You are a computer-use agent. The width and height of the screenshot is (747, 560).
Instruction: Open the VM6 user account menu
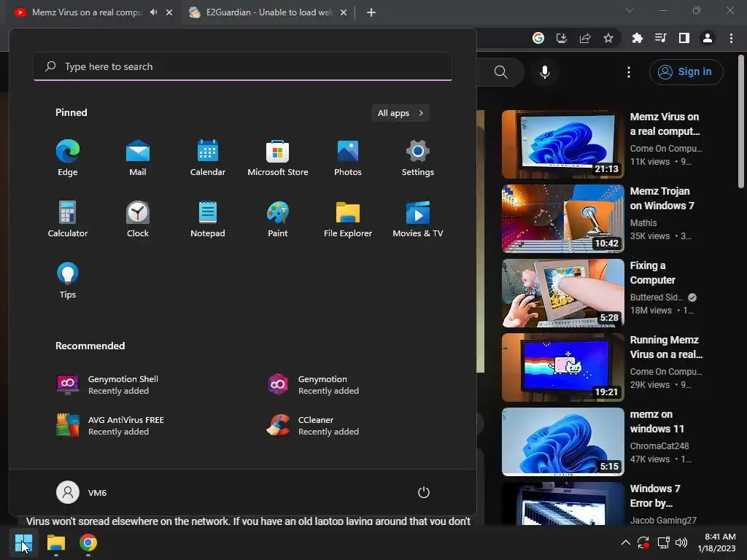pyautogui.click(x=82, y=492)
